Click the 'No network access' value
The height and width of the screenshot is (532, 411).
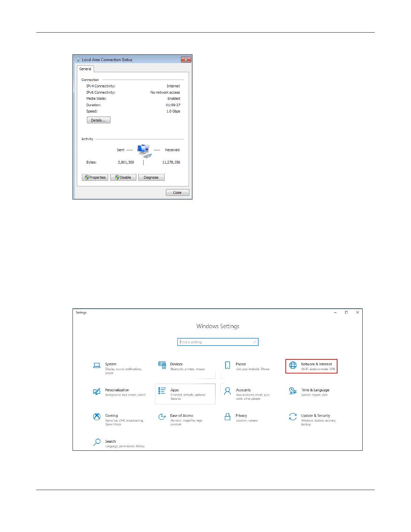pos(165,92)
